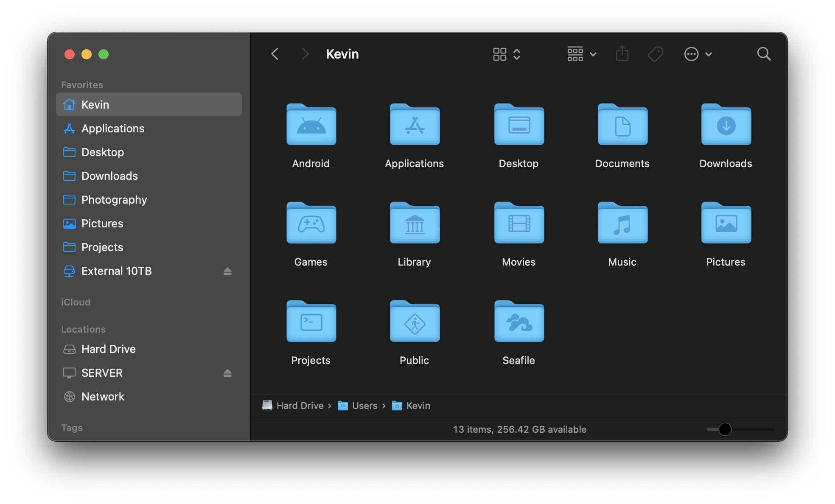This screenshot has width=835, height=504.
Task: Open Network in Locations sidebar
Action: (x=103, y=397)
